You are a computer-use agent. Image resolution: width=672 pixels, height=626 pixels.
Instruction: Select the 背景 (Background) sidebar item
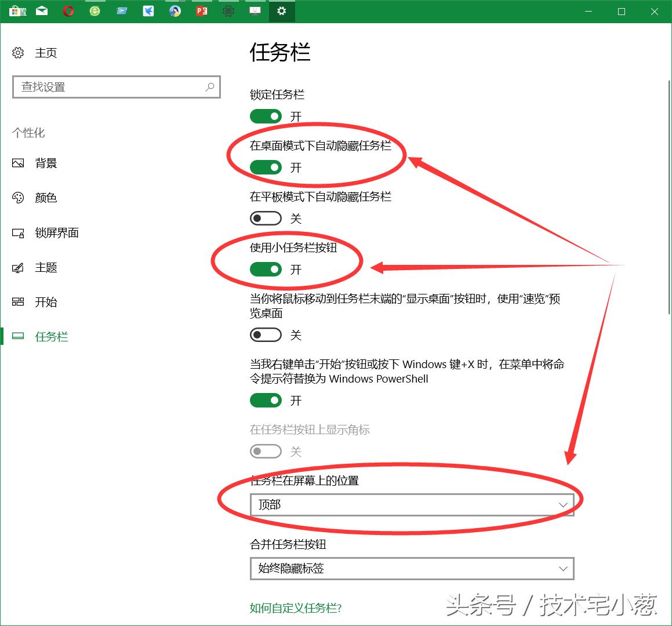pos(46,163)
